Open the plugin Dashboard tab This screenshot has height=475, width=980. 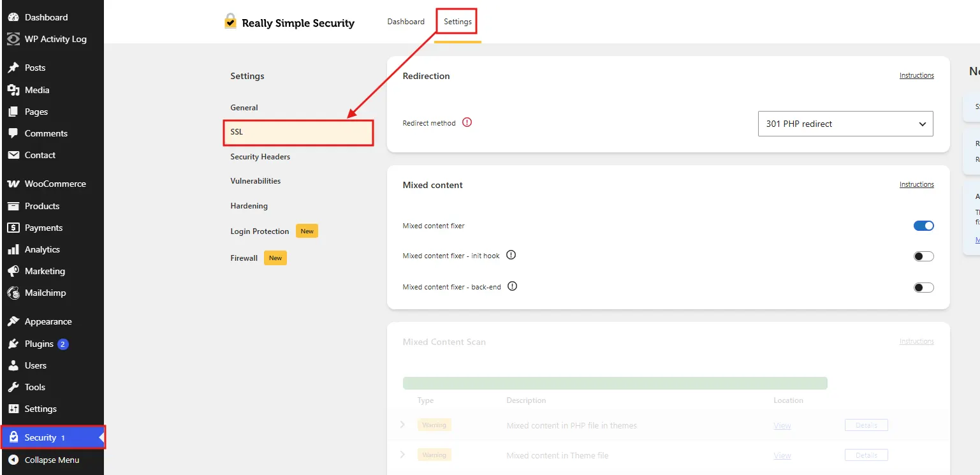point(406,22)
